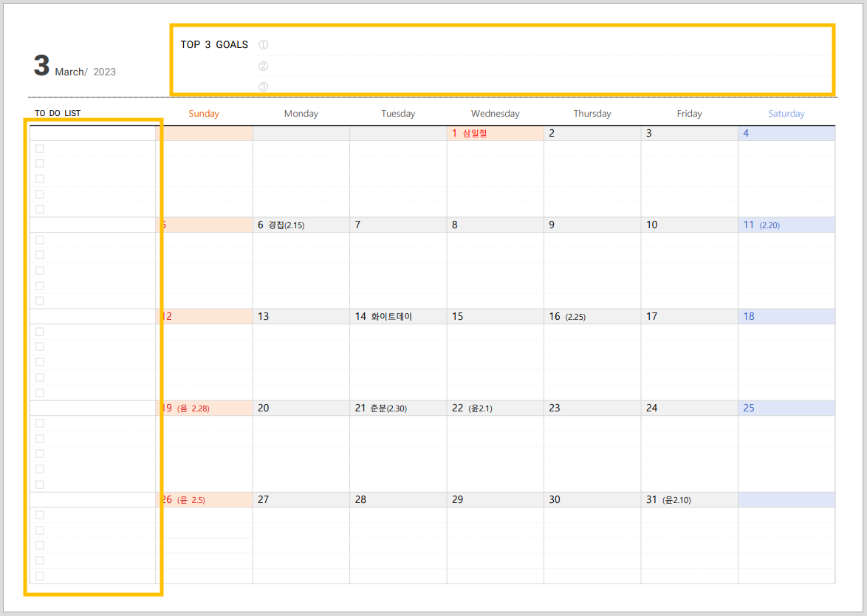
Task: Check the first to-do box beside the 20 week
Action: click(x=39, y=423)
